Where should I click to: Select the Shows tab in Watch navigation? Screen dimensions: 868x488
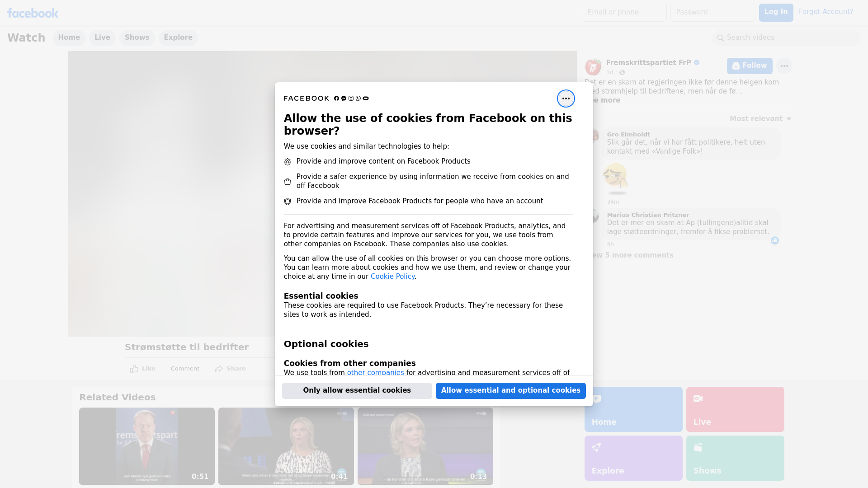pyautogui.click(x=137, y=38)
